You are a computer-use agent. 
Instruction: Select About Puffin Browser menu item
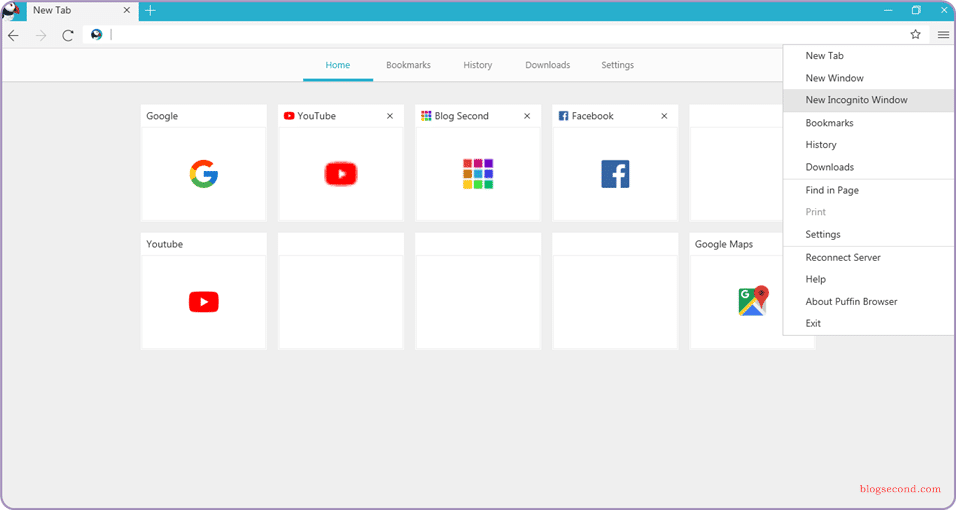click(868, 301)
